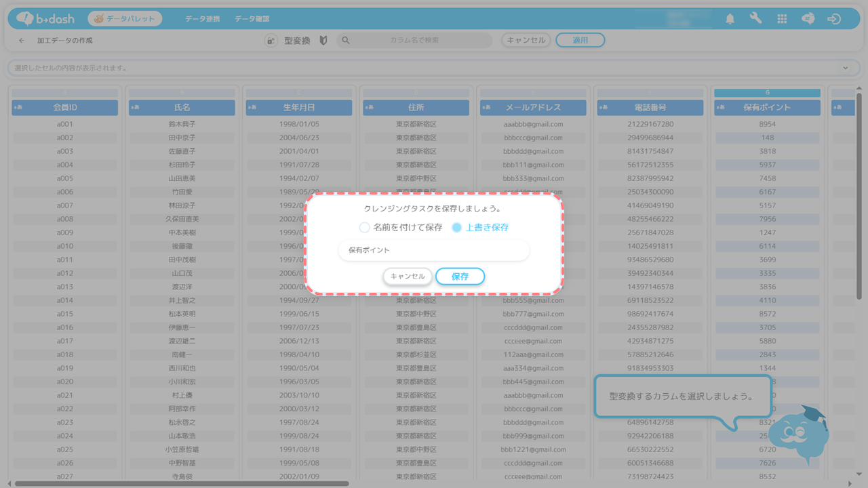Image resolution: width=868 pixels, height=488 pixels.
Task: Click the back arrow beside 加工データの作成
Action: [x=22, y=41]
